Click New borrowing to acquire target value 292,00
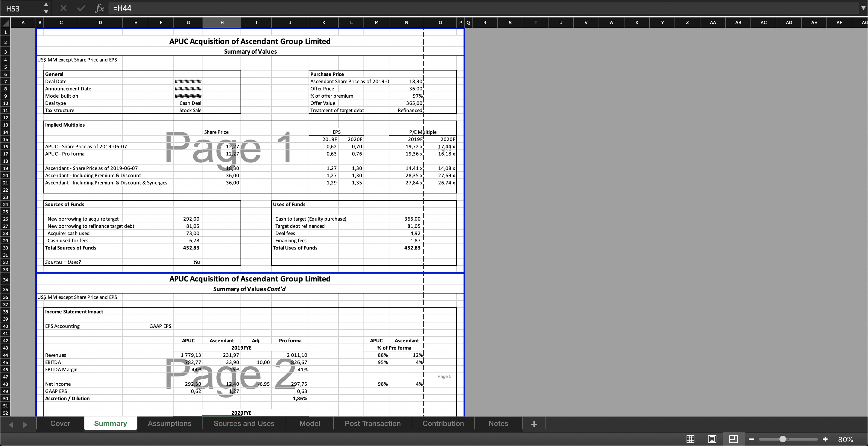 [188, 219]
